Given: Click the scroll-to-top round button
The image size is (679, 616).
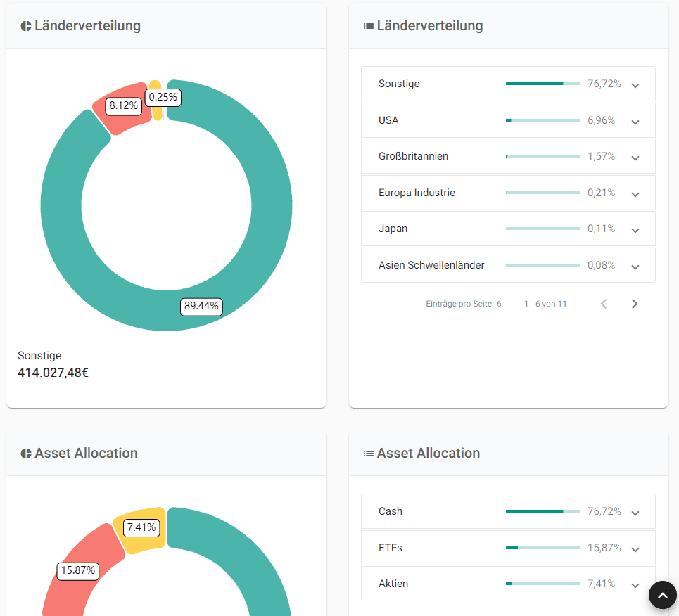Looking at the screenshot, I should point(663,595).
